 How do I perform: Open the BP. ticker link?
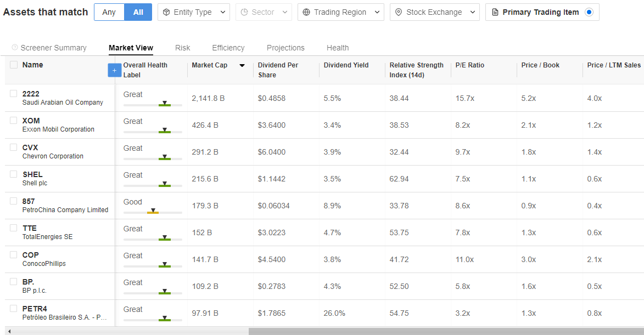click(29, 282)
